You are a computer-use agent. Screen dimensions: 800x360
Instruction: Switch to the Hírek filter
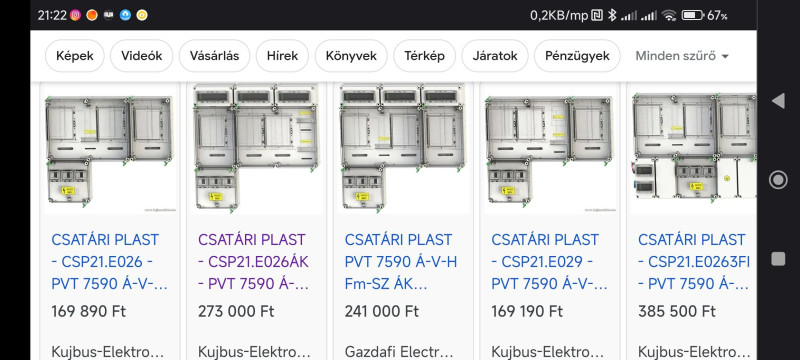tap(282, 56)
